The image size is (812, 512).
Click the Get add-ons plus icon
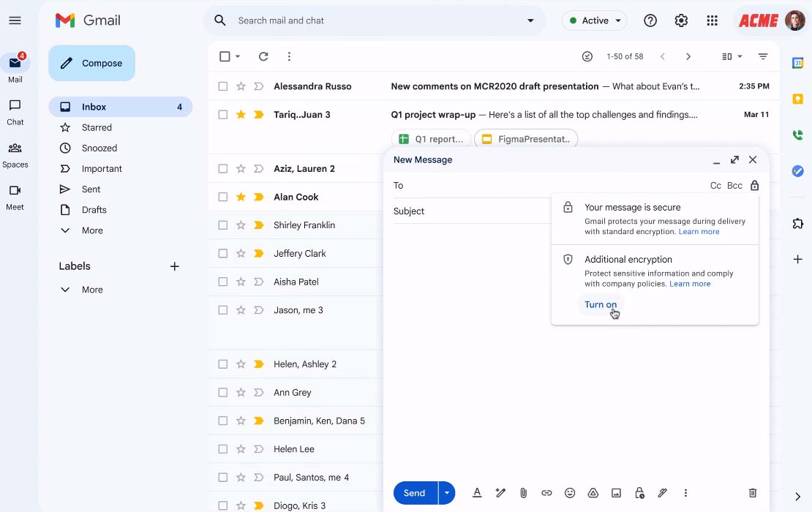tap(797, 259)
